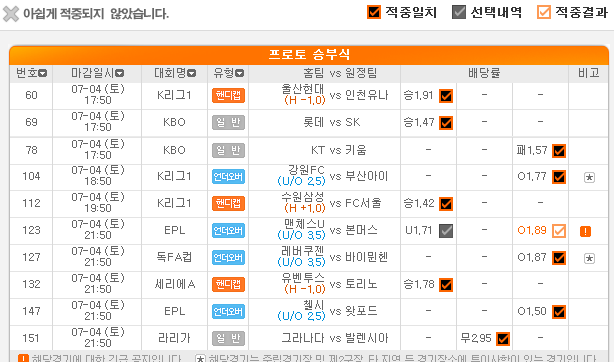This screenshot has width=614, height=362.
Task: Toggle 승 1.91 checkbox for match 60
Action: (446, 96)
